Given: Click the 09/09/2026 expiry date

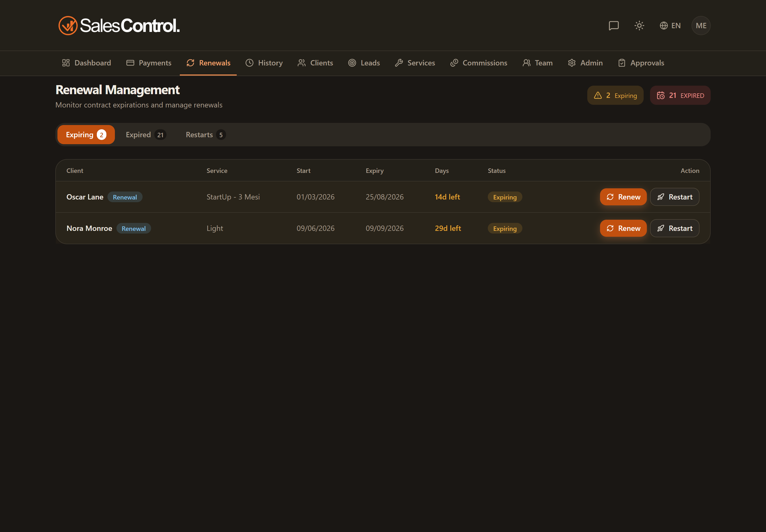Looking at the screenshot, I should point(384,228).
